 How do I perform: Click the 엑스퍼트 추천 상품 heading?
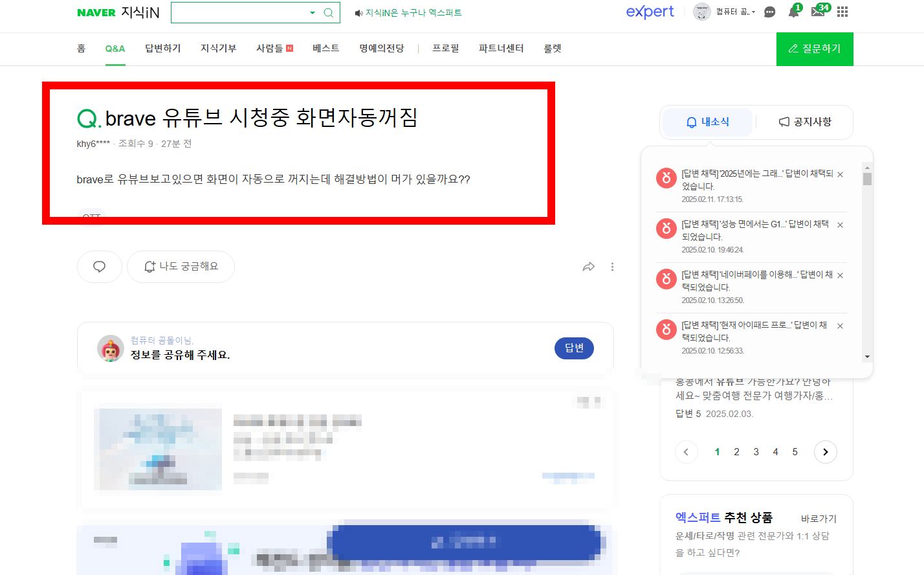(x=724, y=517)
